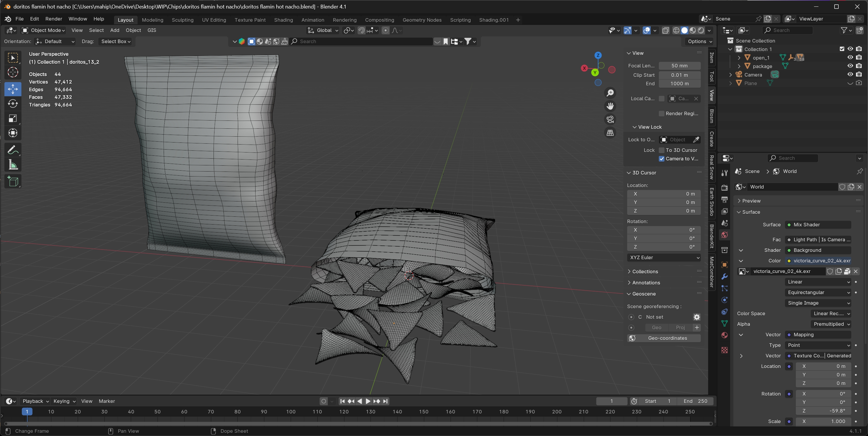Open the World properties tab icon
Image resolution: width=868 pixels, height=436 pixels.
725,235
